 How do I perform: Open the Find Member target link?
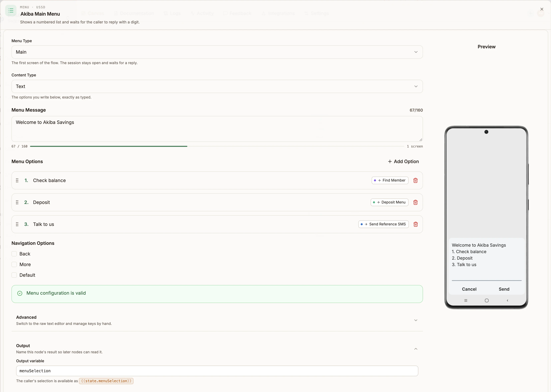390,180
